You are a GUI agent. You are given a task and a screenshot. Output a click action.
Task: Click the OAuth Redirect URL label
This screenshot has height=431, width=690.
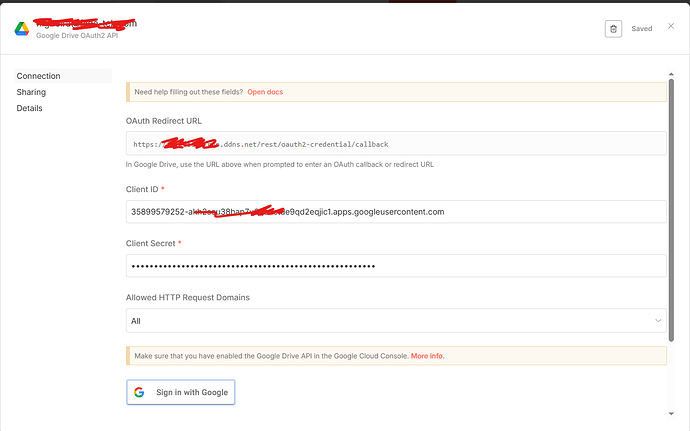(164, 121)
